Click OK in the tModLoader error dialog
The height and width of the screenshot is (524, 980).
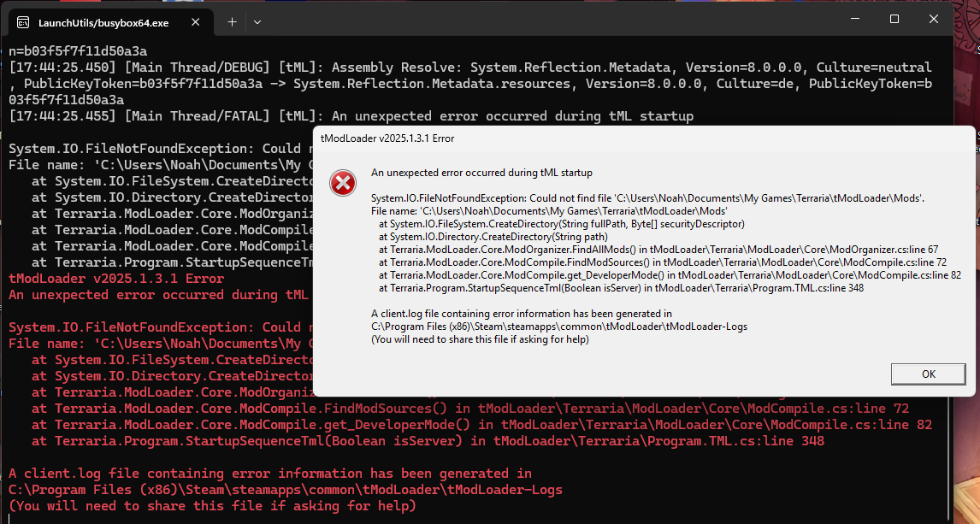pyautogui.click(x=928, y=374)
